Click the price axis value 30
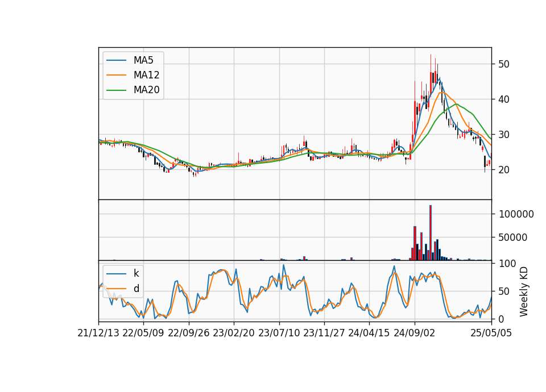546x392 pixels. pos(504,135)
